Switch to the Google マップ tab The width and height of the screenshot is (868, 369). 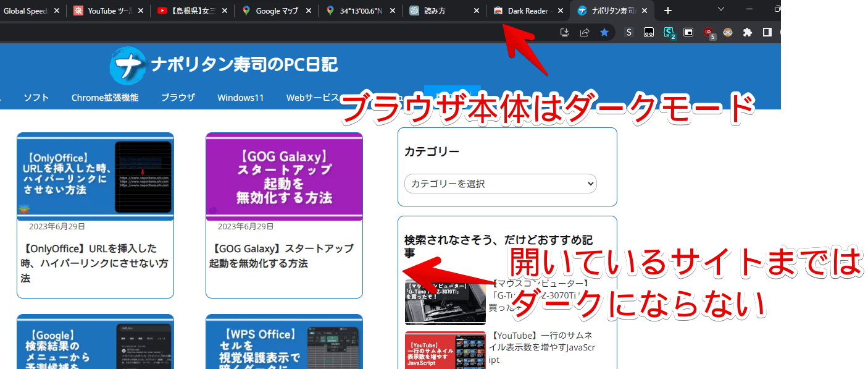[x=275, y=11]
